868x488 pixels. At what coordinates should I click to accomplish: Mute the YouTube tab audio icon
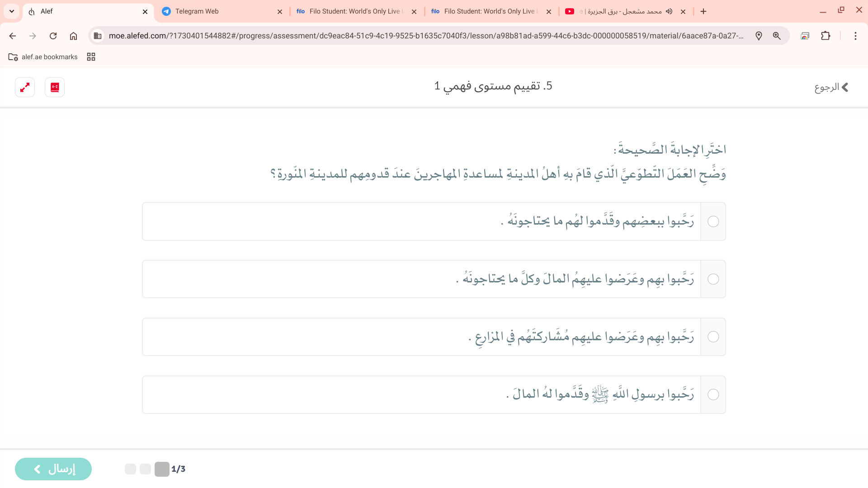click(x=670, y=11)
